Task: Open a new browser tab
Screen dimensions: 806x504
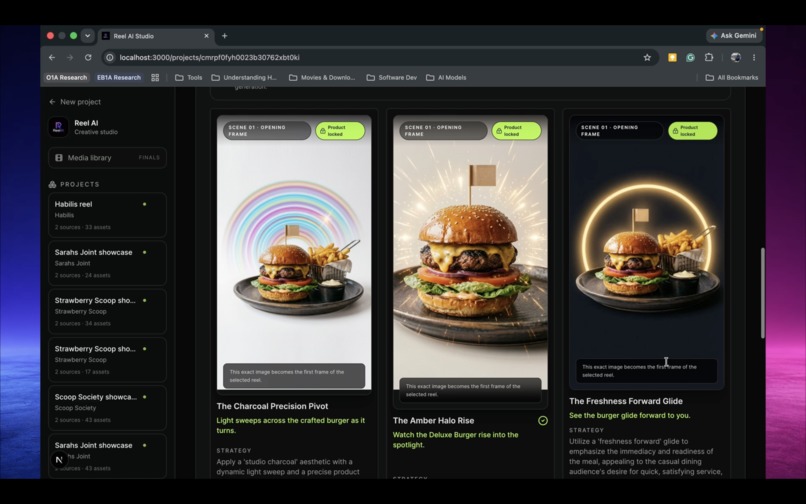Action: [225, 36]
